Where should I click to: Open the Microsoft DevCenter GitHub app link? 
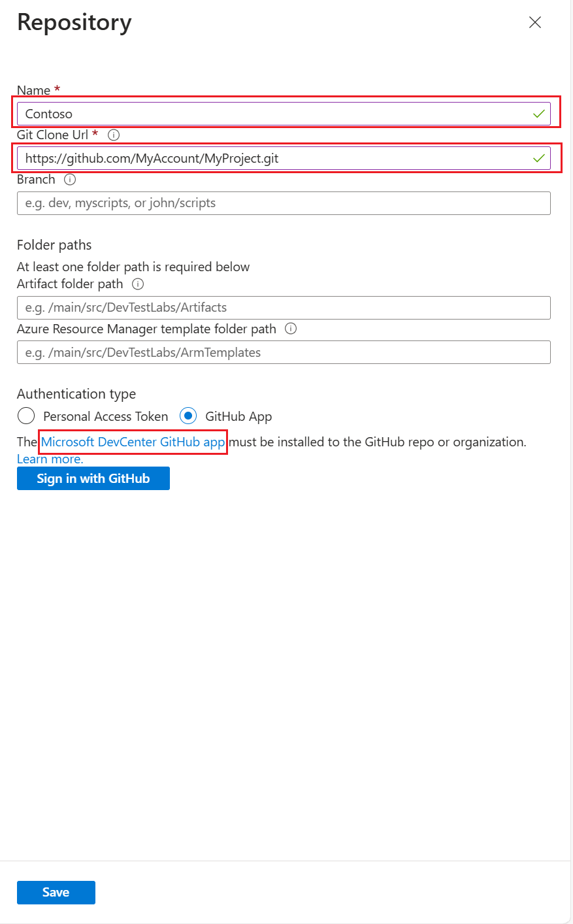click(133, 442)
